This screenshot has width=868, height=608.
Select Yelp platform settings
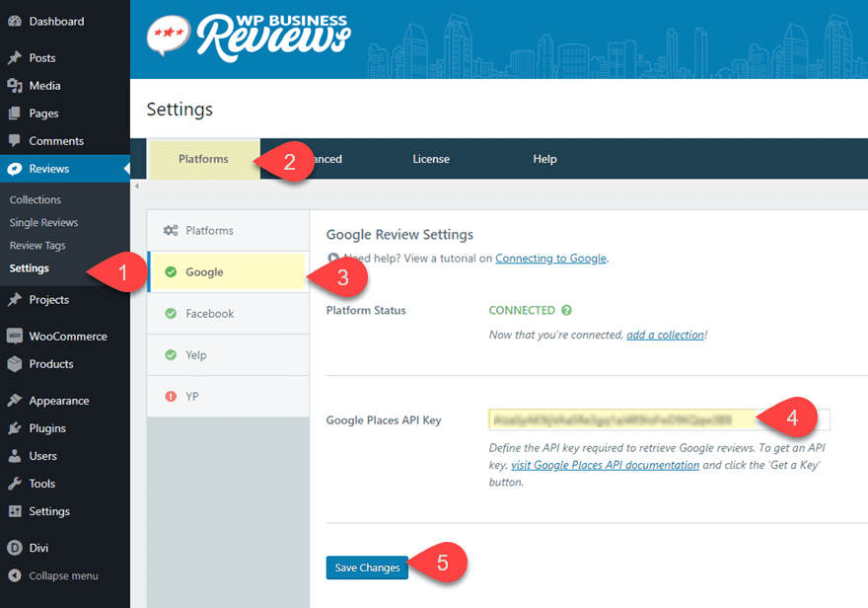coord(228,355)
